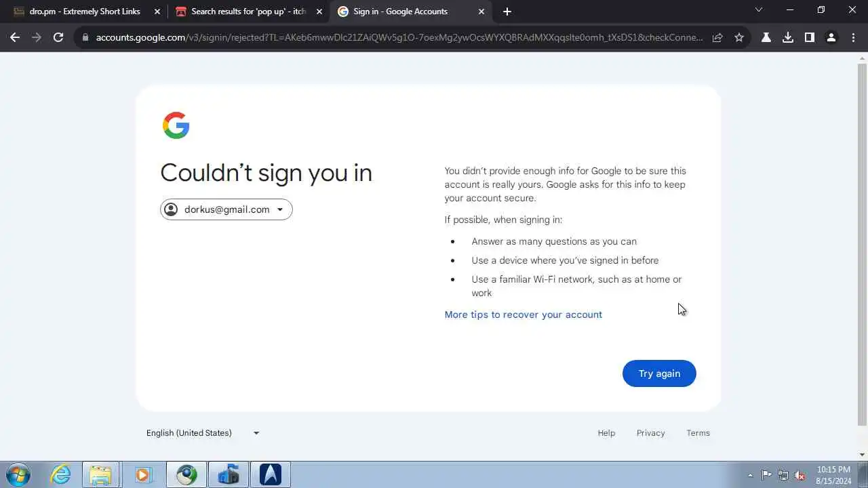Screen dimensions: 868x488
Task: Share this page icon in address bar
Action: pyautogui.click(x=717, y=37)
